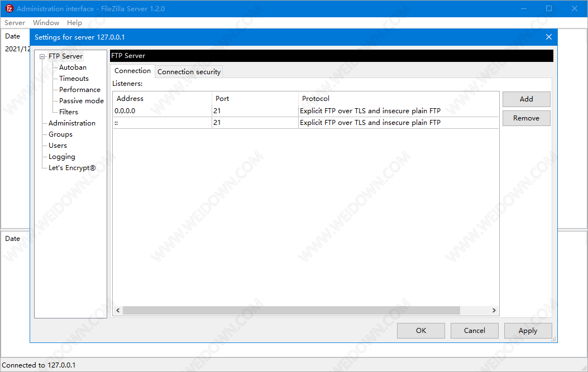The height and width of the screenshot is (372, 588).
Task: Open the Filters settings page
Action: pos(69,112)
